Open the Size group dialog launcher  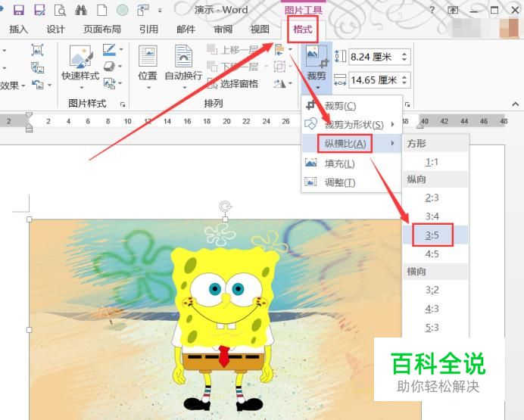(x=407, y=104)
